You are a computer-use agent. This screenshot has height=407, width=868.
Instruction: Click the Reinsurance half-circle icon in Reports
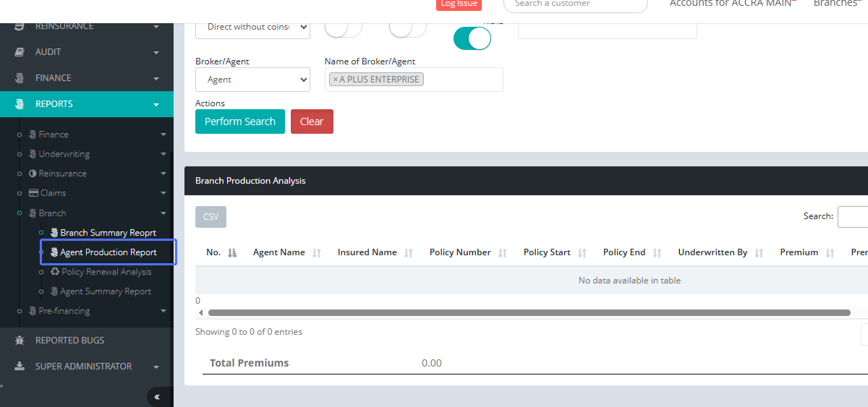(x=33, y=173)
